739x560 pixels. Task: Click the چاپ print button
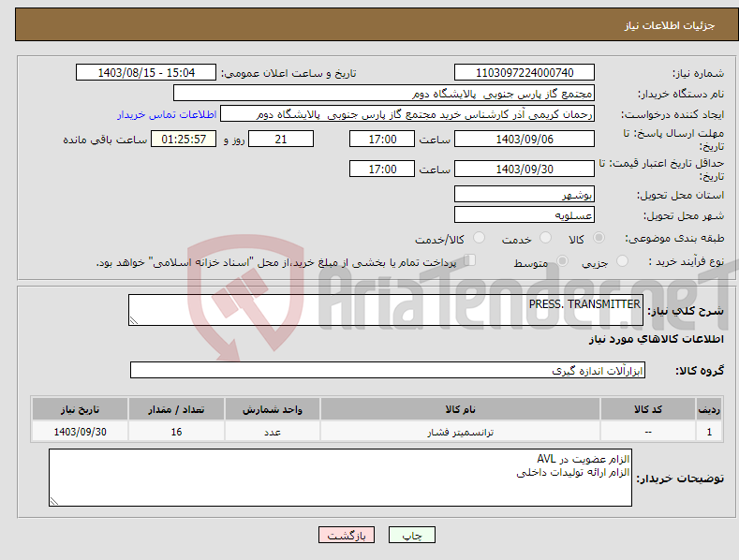412,535
